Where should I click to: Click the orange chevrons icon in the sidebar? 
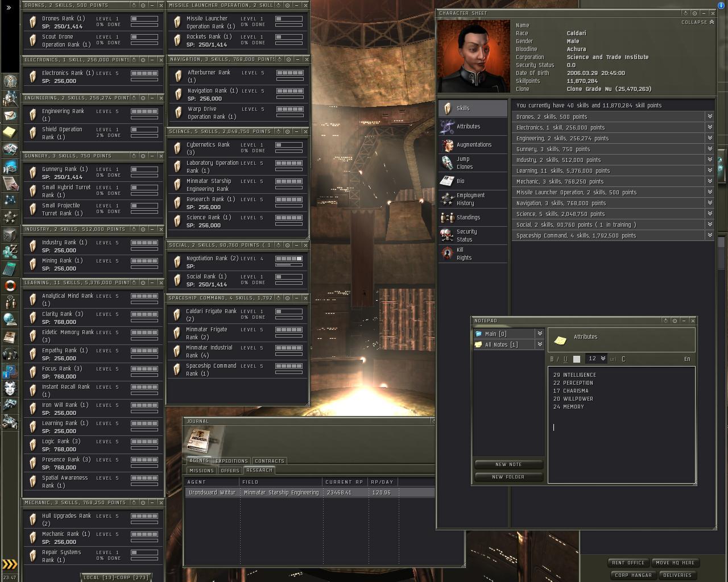point(10,564)
